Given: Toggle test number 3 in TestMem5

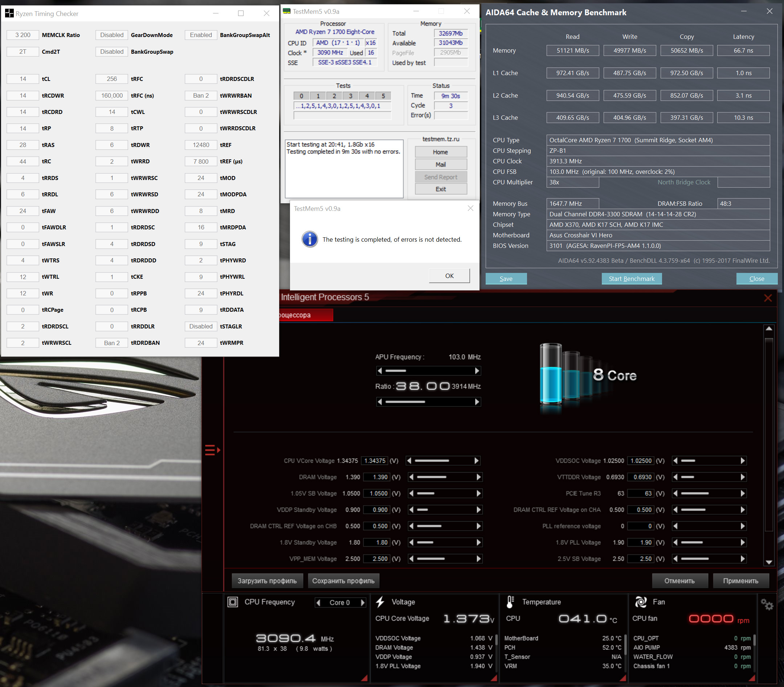Looking at the screenshot, I should pos(350,96).
